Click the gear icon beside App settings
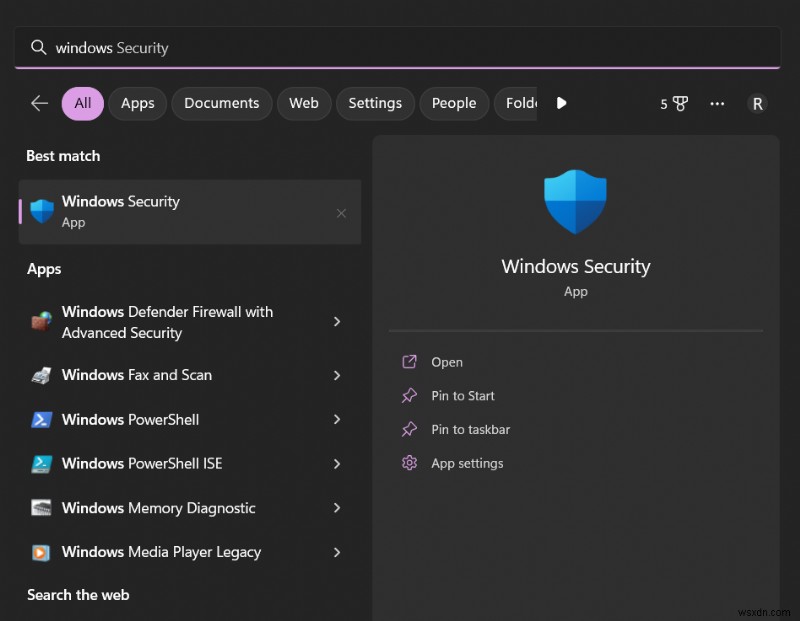The height and width of the screenshot is (621, 800). [x=409, y=463]
